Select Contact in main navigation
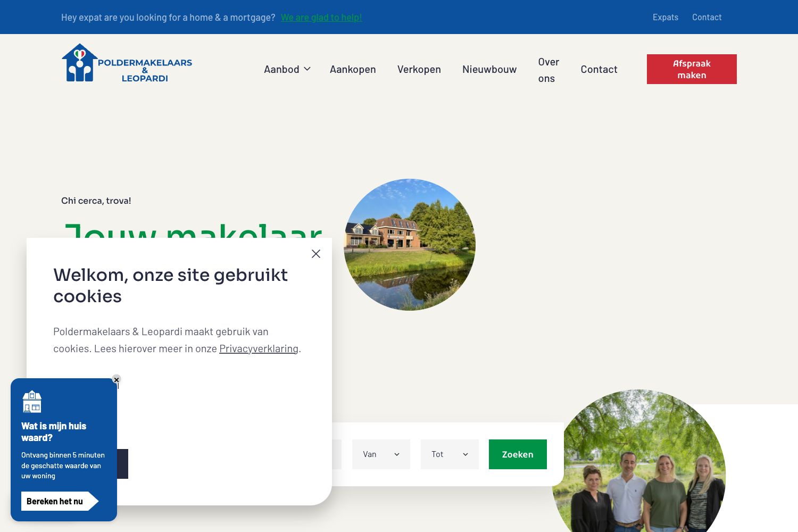 tap(599, 69)
